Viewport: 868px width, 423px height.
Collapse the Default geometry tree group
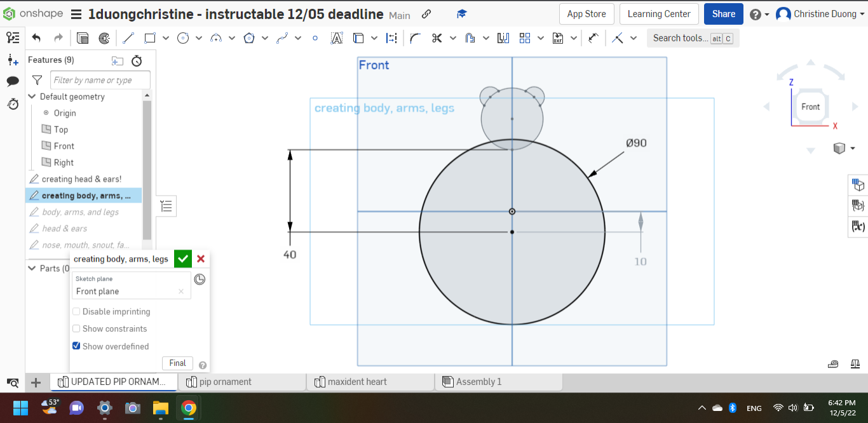pos(32,97)
